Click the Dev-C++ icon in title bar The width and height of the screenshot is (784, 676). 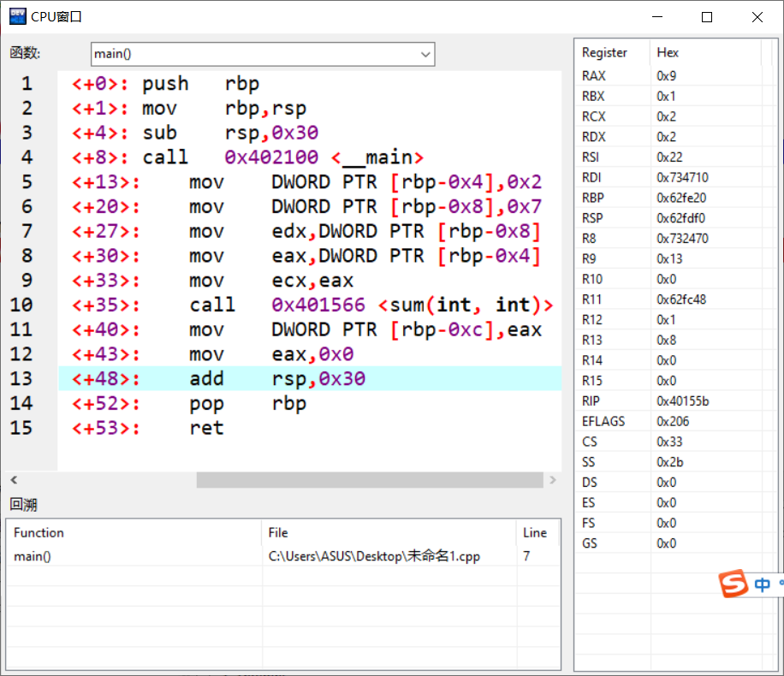click(x=17, y=16)
